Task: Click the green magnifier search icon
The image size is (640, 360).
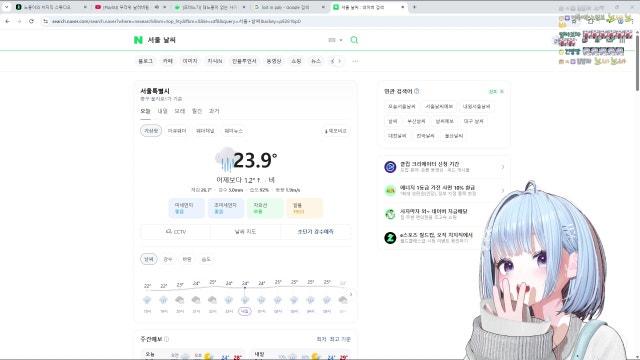Action: coord(354,40)
